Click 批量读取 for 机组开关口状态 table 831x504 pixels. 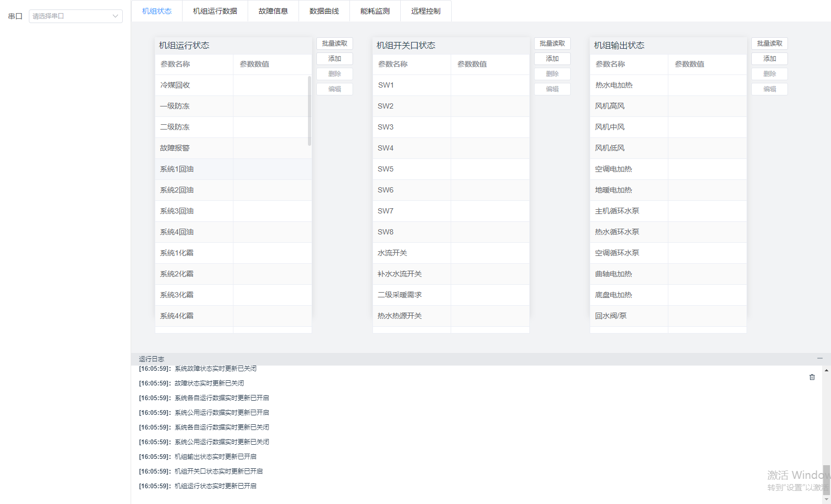click(552, 44)
